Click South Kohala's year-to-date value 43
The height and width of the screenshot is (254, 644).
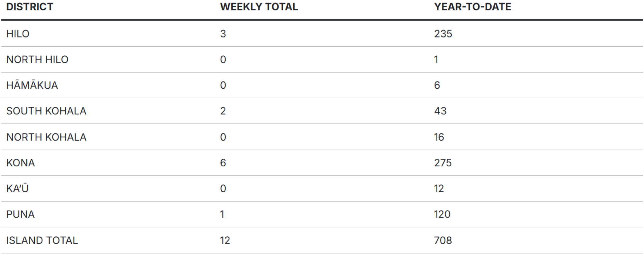point(440,111)
